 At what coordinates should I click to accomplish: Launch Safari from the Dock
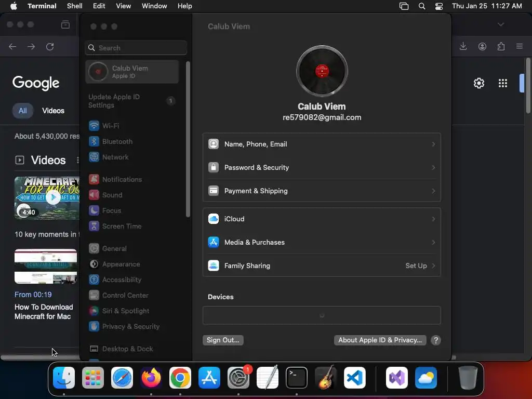[x=122, y=378]
